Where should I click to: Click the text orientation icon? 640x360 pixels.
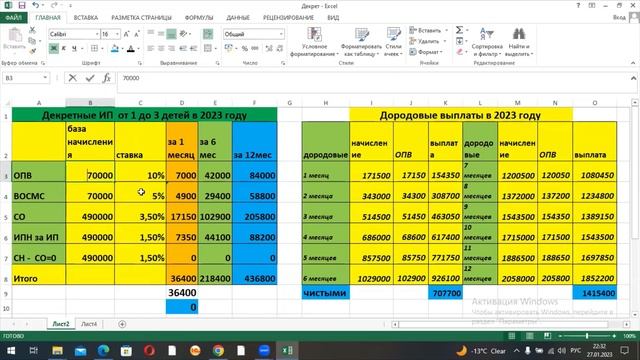(183, 34)
